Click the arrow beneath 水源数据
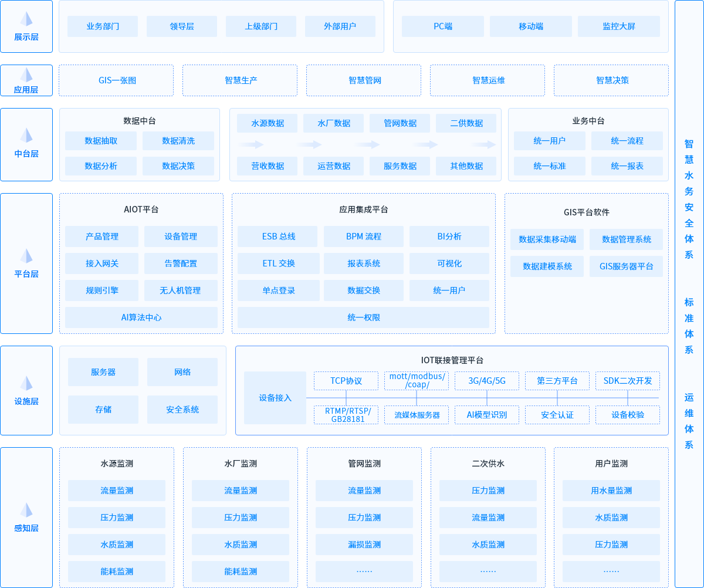Viewport: 704px width, 588px height. 251,144
